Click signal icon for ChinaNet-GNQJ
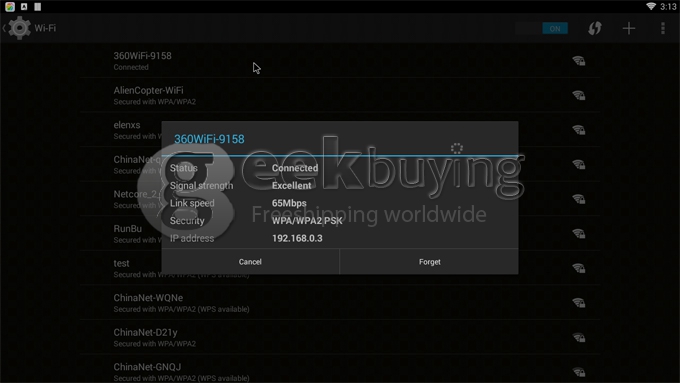The height and width of the screenshot is (383, 680). [579, 372]
